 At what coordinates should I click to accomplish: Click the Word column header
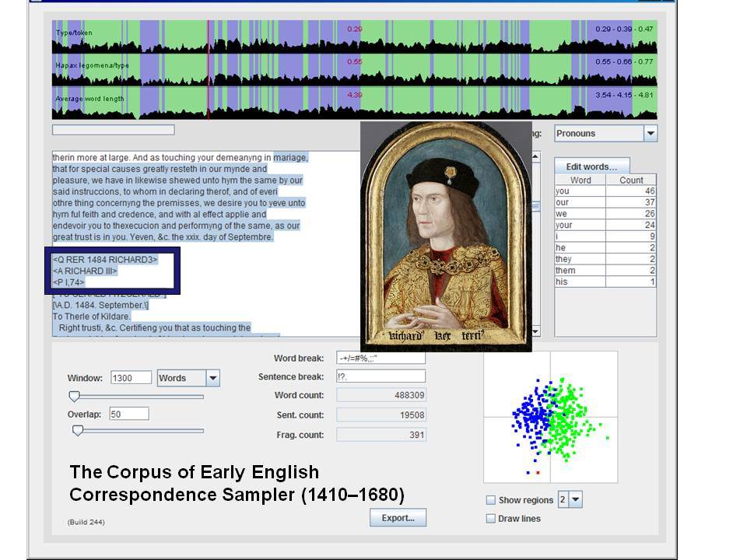tap(580, 180)
